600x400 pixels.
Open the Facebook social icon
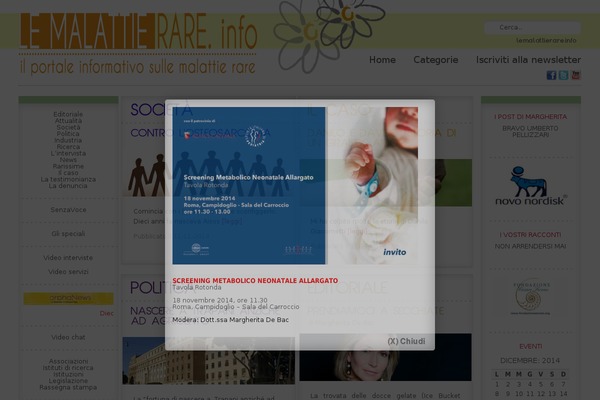(x=551, y=75)
